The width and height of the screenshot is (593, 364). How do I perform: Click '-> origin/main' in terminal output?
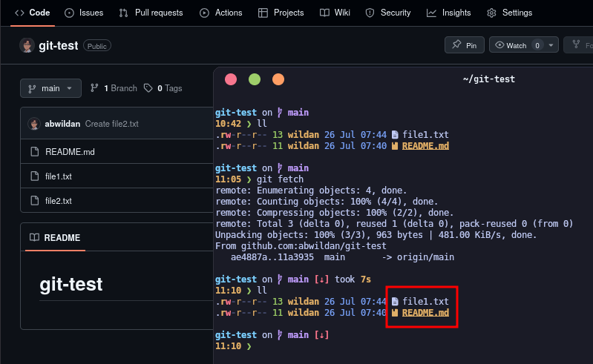tap(418, 257)
